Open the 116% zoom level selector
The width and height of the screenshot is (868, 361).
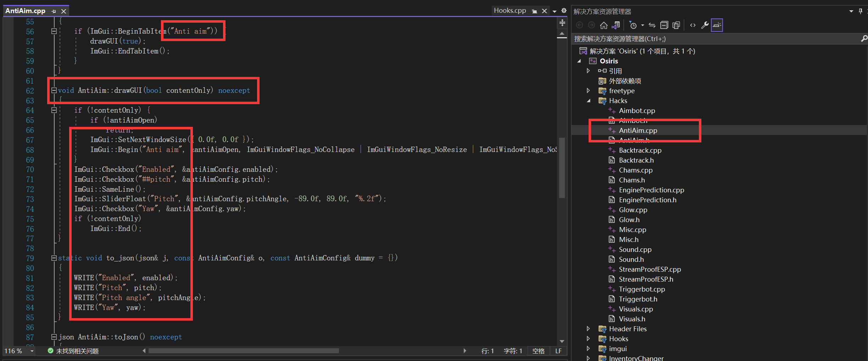click(18, 351)
